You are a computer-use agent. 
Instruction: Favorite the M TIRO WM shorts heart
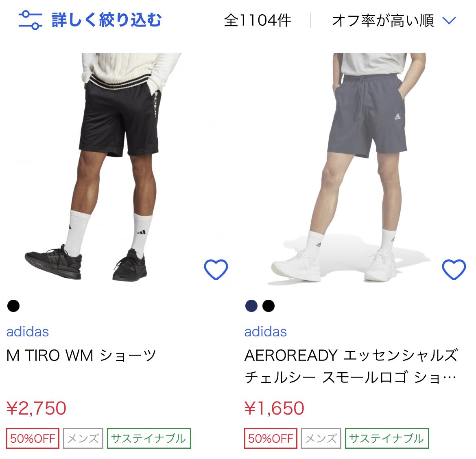point(216,270)
